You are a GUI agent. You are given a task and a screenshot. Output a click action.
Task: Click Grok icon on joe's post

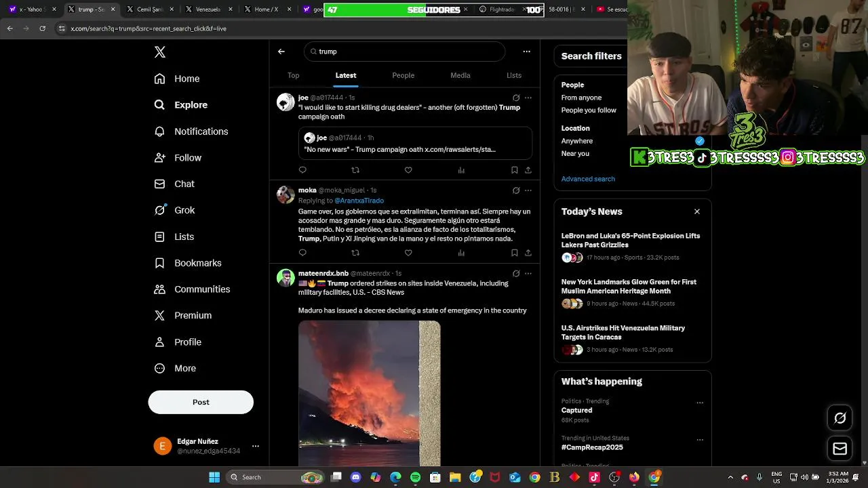(516, 98)
